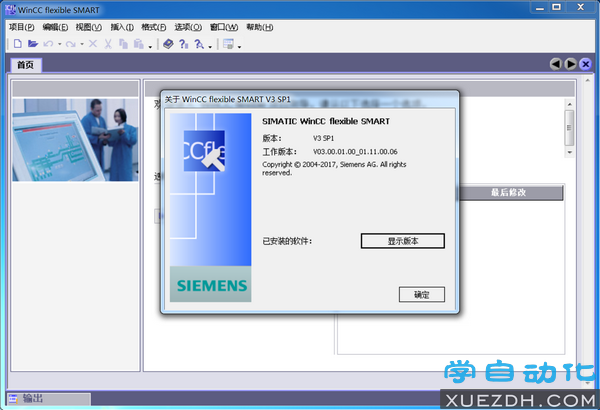Select the 首页 tab
The width and height of the screenshot is (600, 410).
25,65
